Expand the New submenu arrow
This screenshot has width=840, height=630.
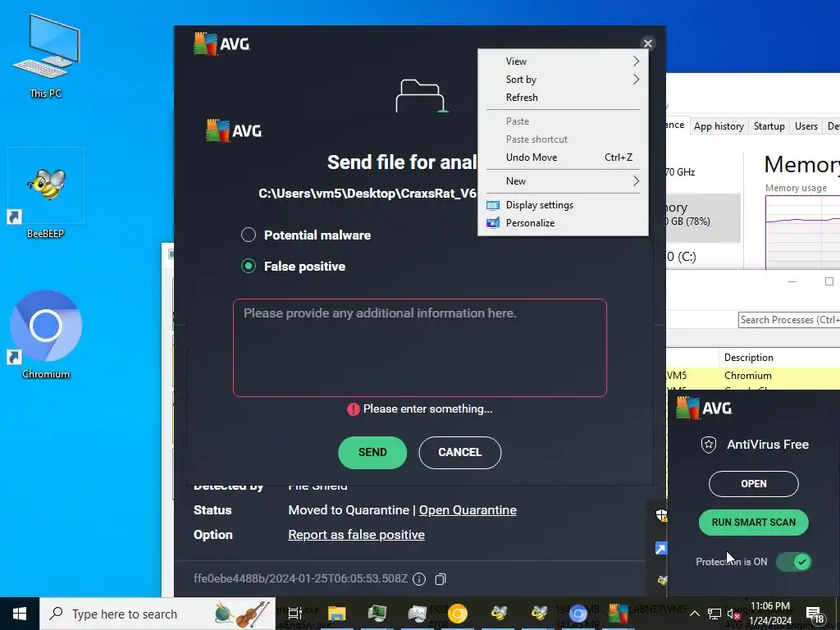tap(636, 181)
